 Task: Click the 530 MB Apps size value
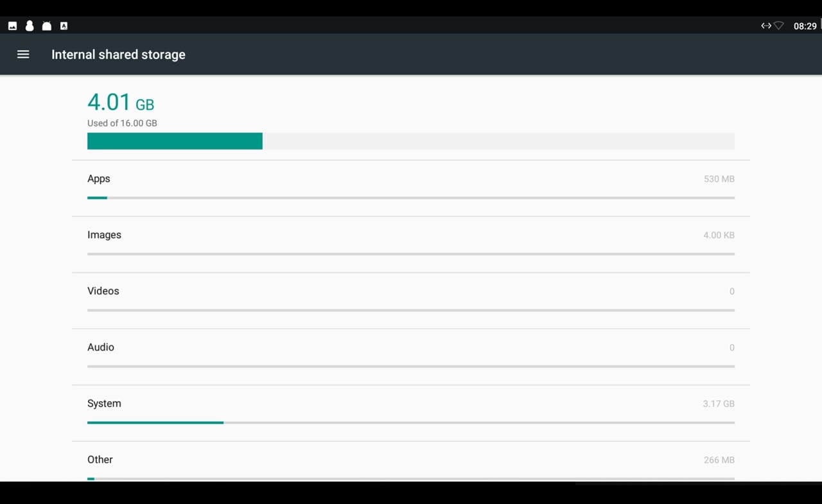point(719,179)
